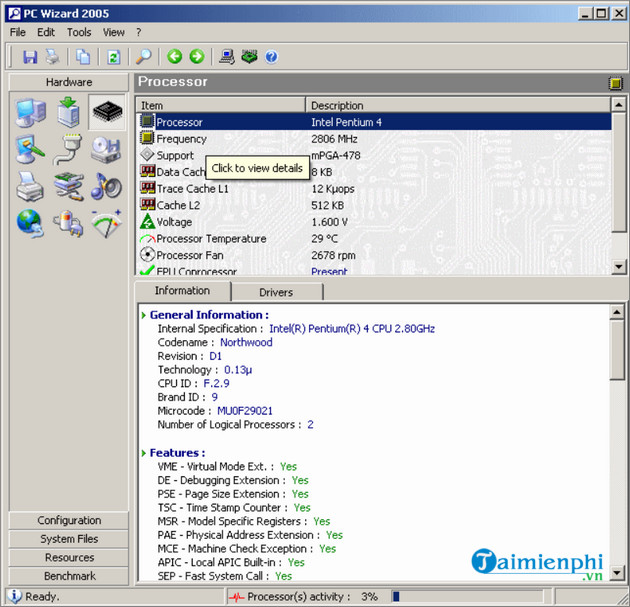Viewport: 630px width, 607px height.
Task: Open the Edit menu
Action: [46, 33]
